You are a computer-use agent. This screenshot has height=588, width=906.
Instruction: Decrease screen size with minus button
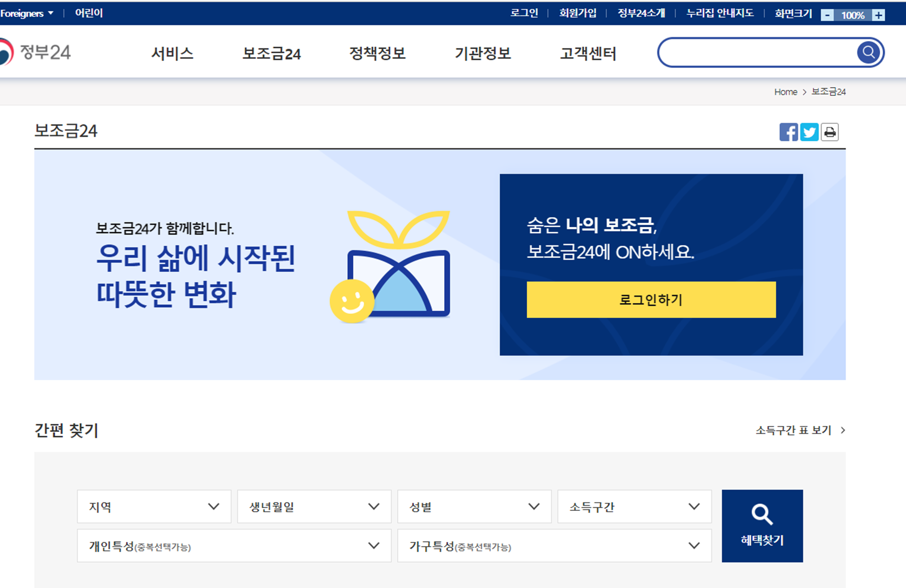pyautogui.click(x=827, y=15)
